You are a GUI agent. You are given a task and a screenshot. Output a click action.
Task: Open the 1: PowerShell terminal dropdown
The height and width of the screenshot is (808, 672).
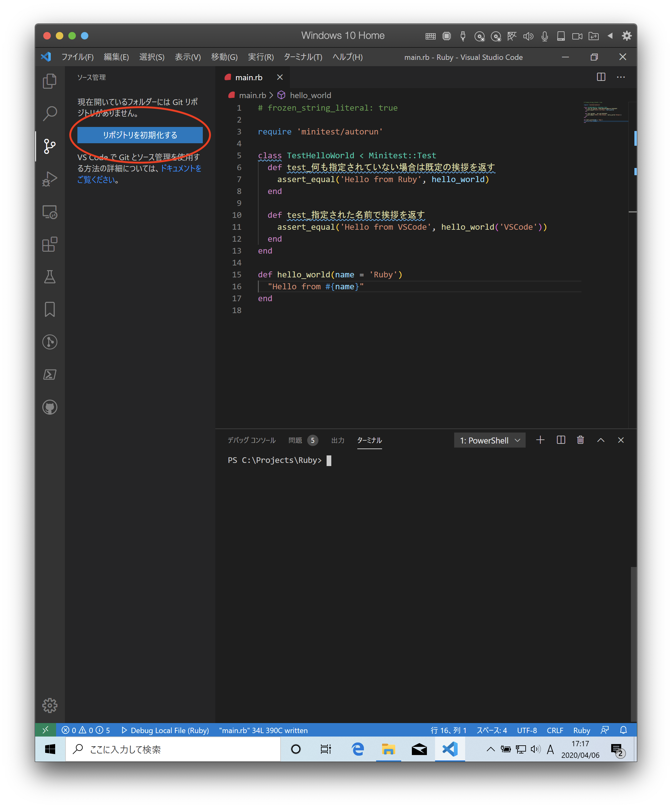click(490, 440)
